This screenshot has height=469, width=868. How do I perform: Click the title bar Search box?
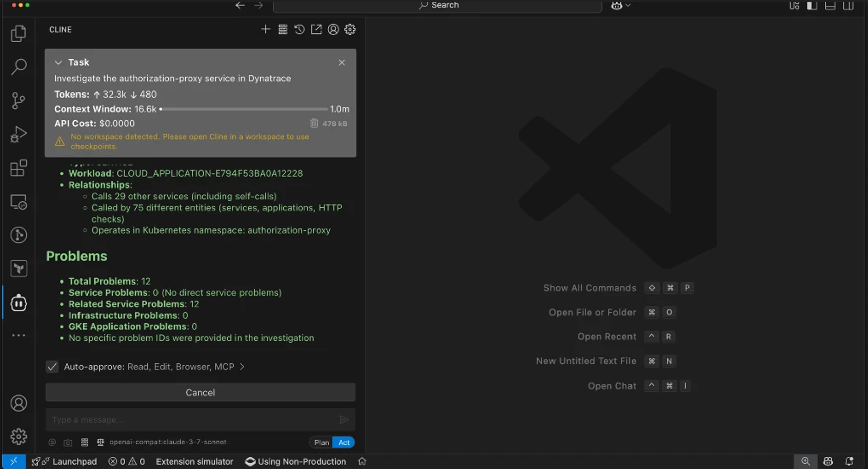[437, 5]
